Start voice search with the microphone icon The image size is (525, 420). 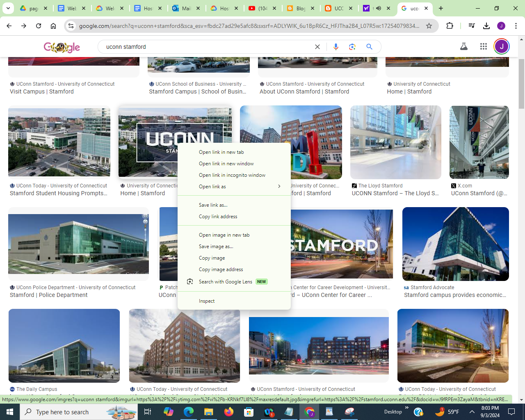[x=336, y=47]
